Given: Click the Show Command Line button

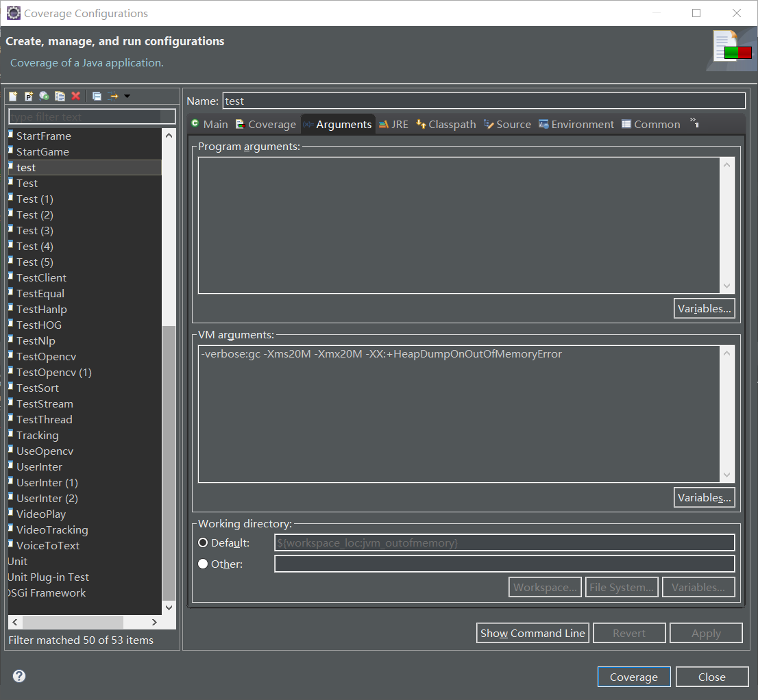Looking at the screenshot, I should (x=533, y=633).
